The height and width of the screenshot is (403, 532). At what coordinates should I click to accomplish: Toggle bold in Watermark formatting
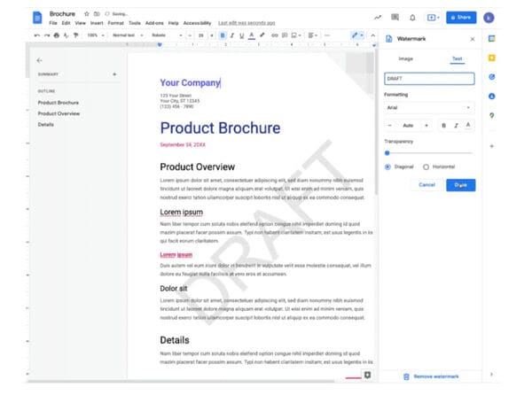tap(443, 126)
